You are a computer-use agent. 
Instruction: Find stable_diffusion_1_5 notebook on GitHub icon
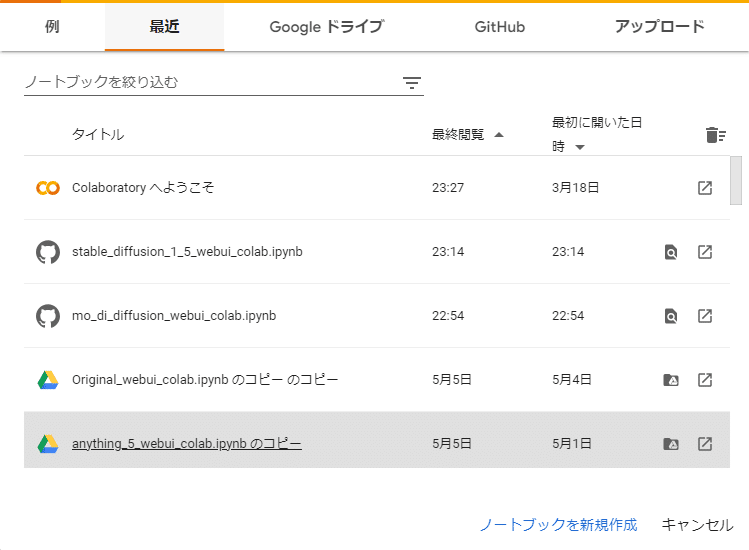[671, 252]
